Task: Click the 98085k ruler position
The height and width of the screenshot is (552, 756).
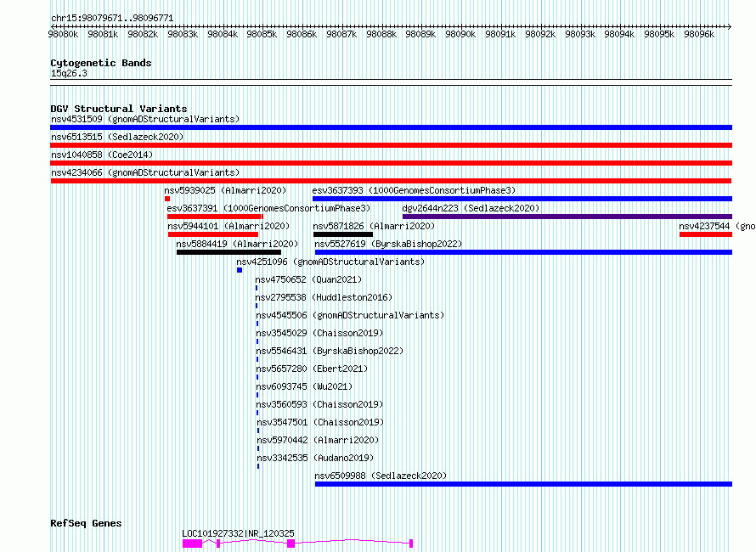Action: click(262, 34)
